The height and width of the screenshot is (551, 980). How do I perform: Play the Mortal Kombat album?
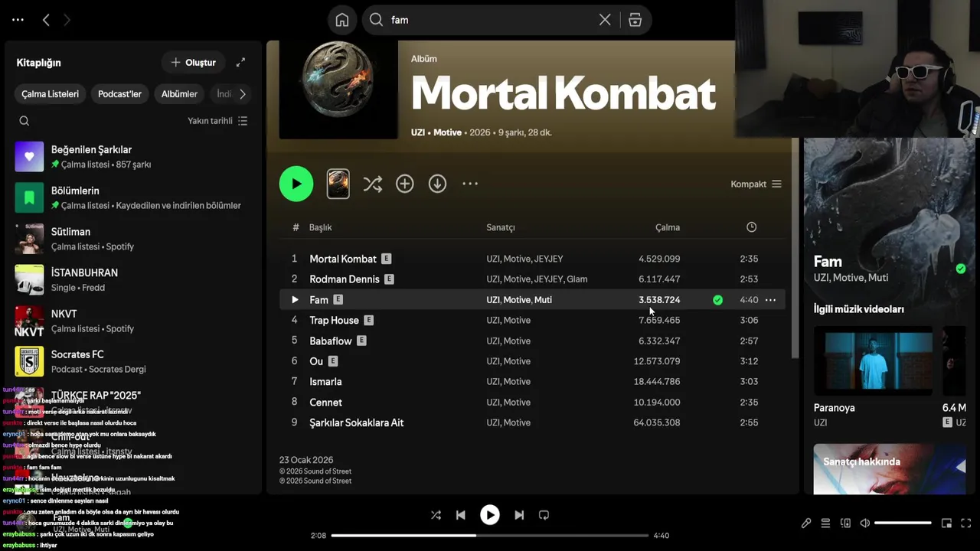tap(296, 184)
